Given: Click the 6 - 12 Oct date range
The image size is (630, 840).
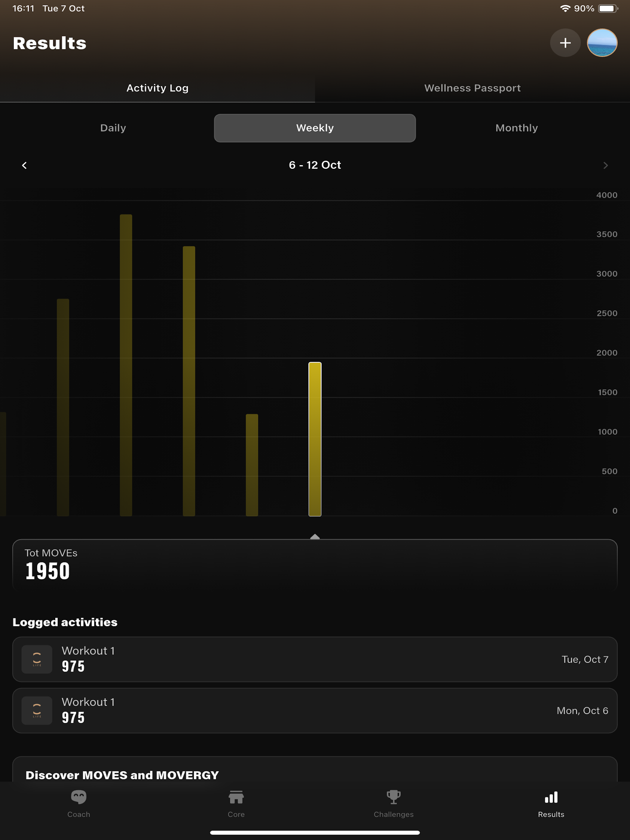Looking at the screenshot, I should [x=315, y=165].
